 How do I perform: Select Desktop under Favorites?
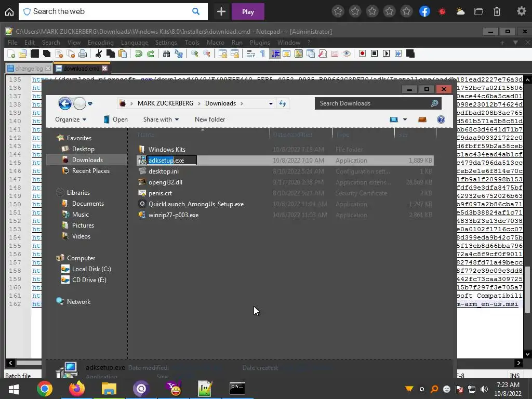83,149
